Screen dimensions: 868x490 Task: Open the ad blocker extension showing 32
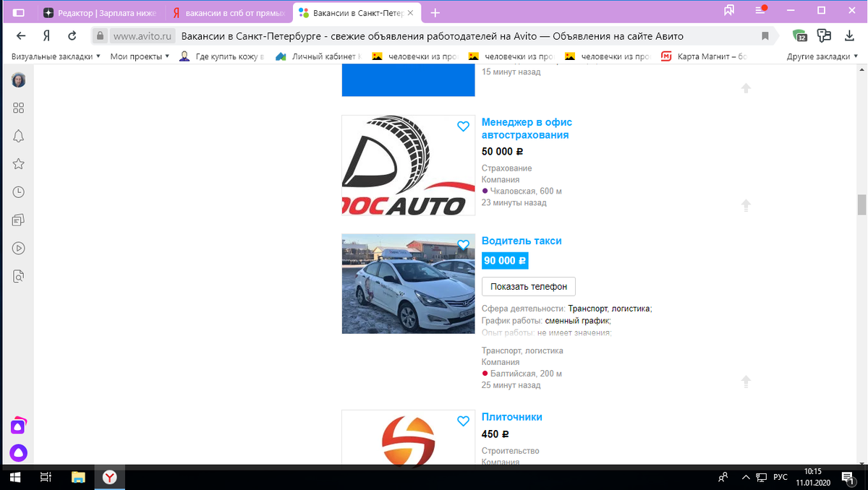click(799, 36)
